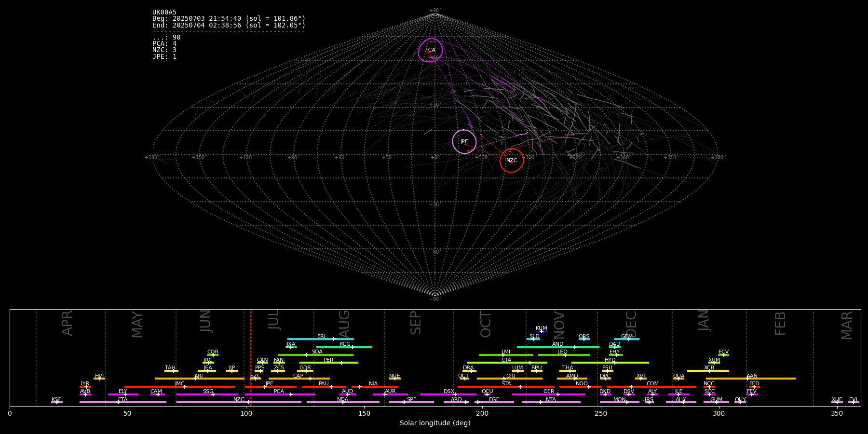Click the HYD shower label in the timeline
Image resolution: width=868 pixels, height=434 pixels.
[x=610, y=360]
